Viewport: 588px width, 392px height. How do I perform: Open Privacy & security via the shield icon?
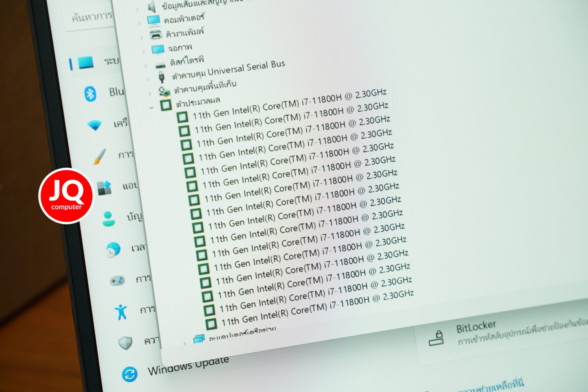125,343
